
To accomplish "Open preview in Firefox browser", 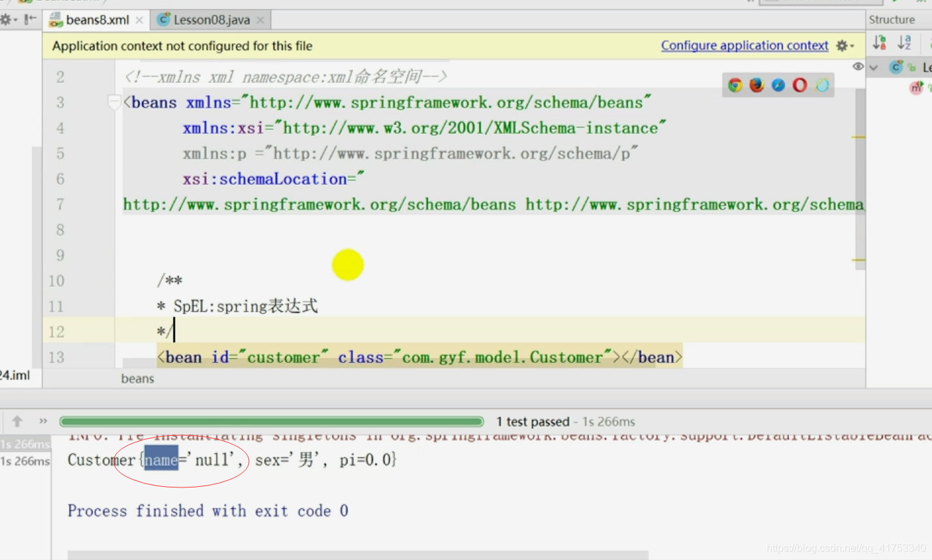I will coord(757,85).
